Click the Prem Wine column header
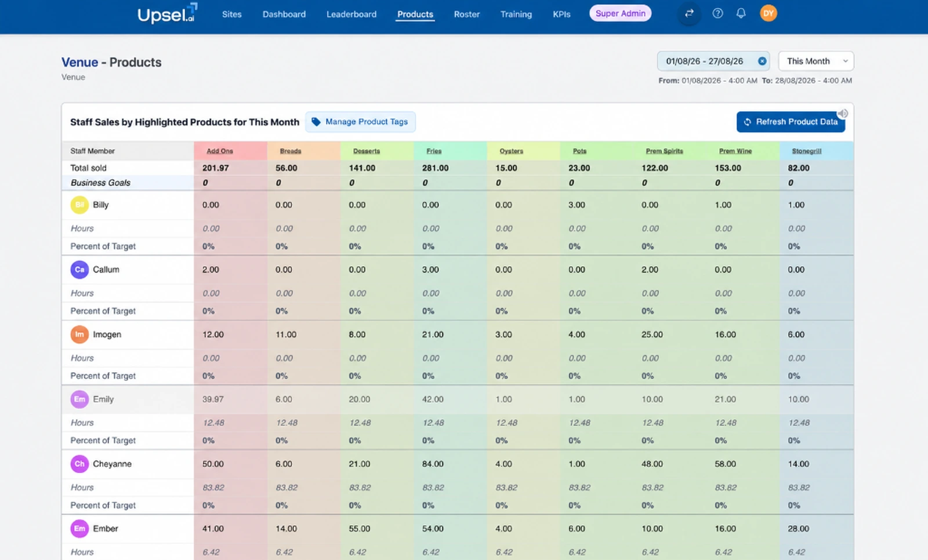Viewport: 928px width, 560px height. click(735, 151)
